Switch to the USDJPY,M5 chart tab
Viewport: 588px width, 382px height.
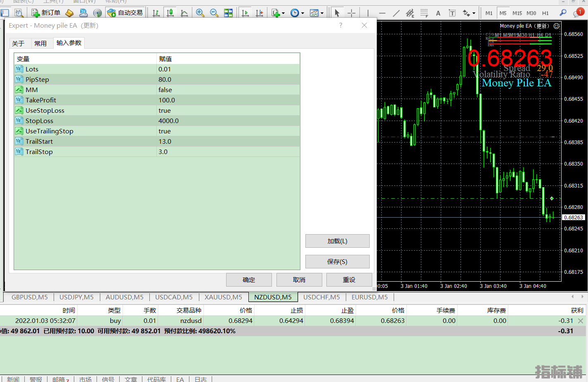tap(76, 297)
